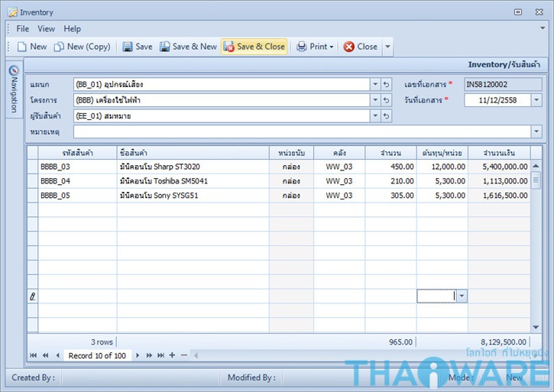Expand toolbar overflow options arrow
This screenshot has width=554, height=392.
point(387,47)
